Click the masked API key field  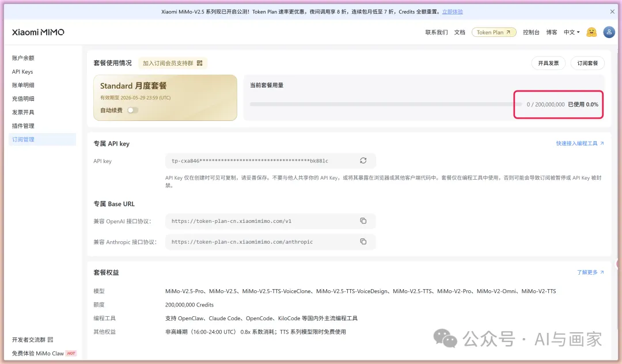click(x=271, y=161)
